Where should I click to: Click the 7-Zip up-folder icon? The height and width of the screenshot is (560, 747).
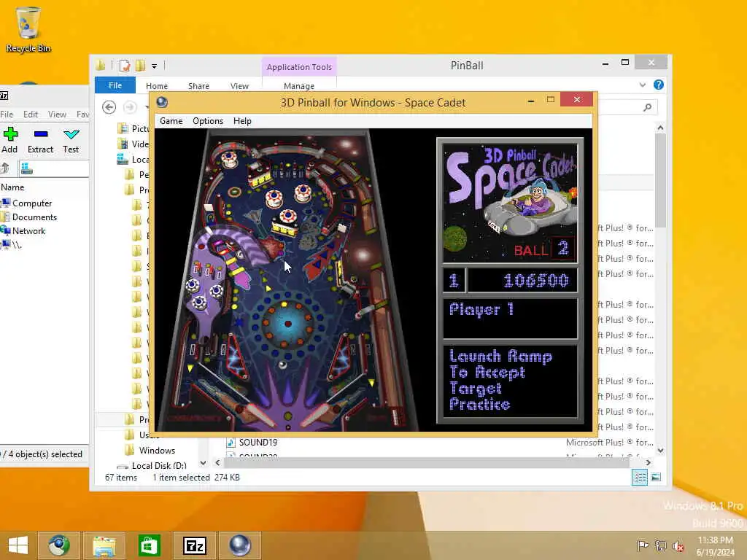click(5, 168)
